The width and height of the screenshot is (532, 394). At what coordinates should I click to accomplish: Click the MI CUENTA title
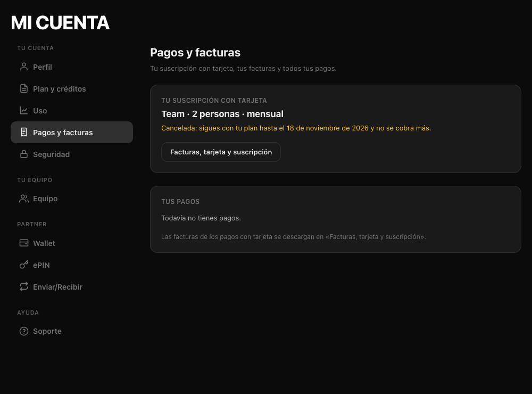(x=60, y=23)
